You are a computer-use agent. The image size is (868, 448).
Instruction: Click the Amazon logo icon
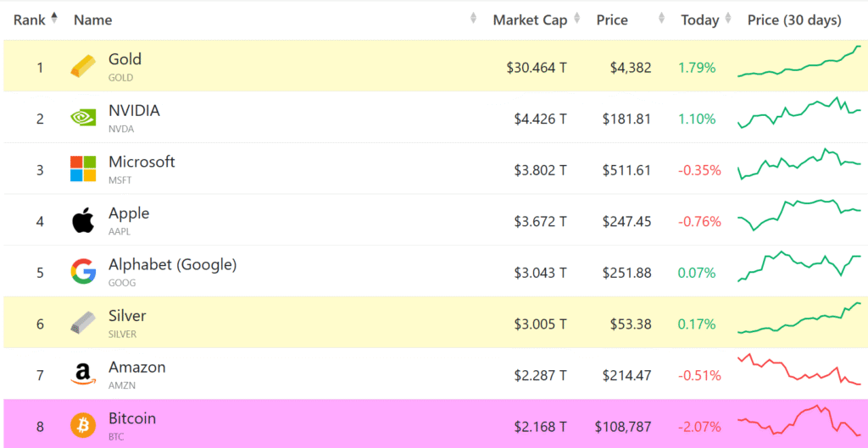pyautogui.click(x=83, y=374)
